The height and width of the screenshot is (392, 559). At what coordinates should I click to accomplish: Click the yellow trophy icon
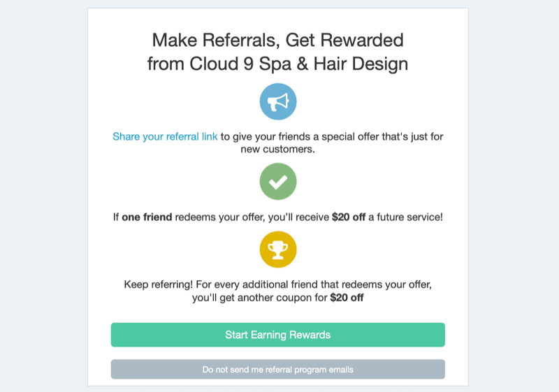(x=277, y=249)
